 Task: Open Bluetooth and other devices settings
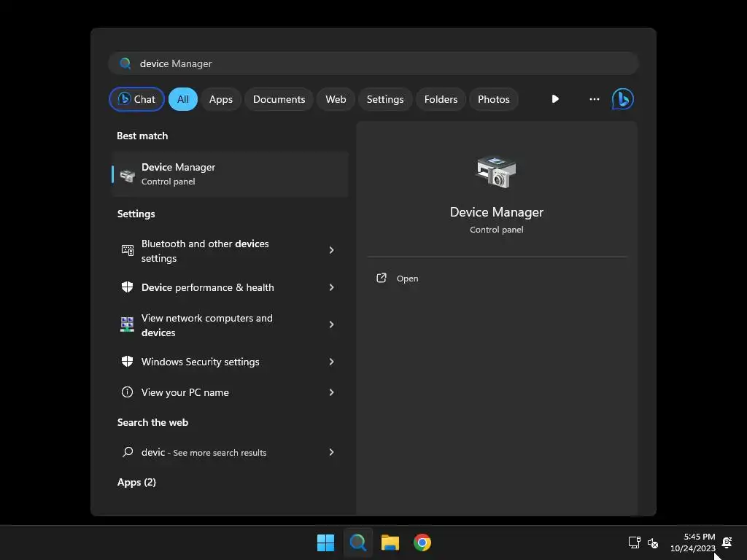pyautogui.click(x=230, y=251)
